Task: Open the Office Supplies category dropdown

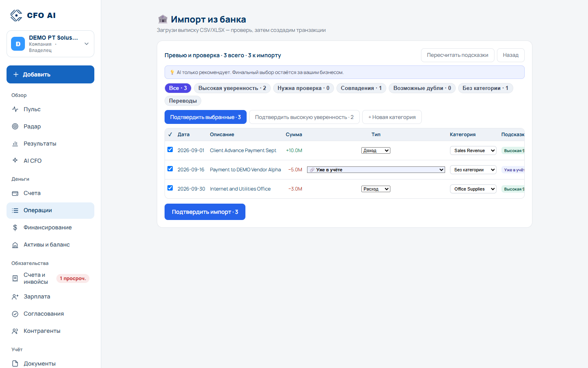Action: coord(473,189)
